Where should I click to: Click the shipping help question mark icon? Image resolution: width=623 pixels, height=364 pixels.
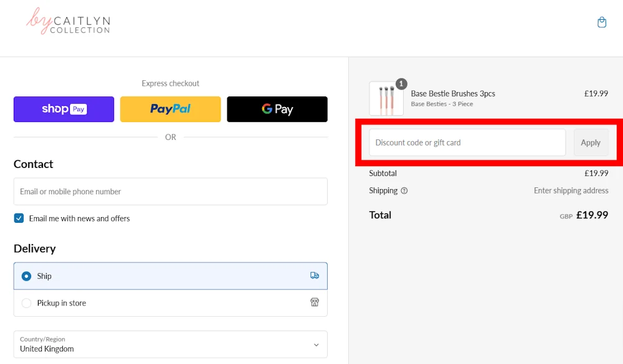tap(404, 190)
